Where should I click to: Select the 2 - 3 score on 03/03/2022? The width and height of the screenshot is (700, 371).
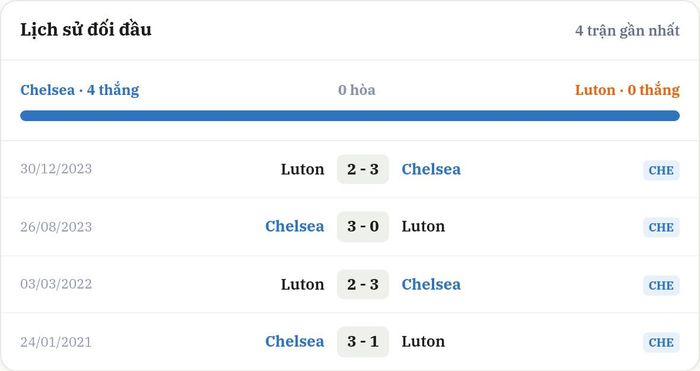tap(363, 284)
